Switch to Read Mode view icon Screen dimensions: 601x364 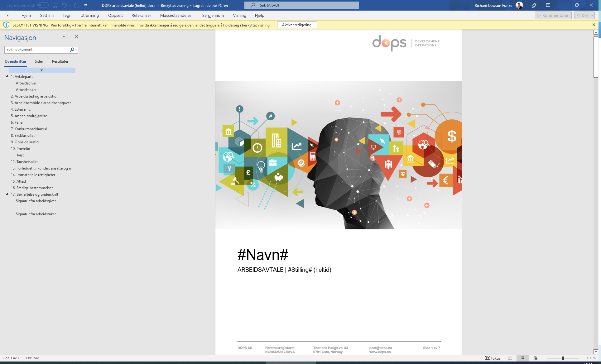point(510,358)
